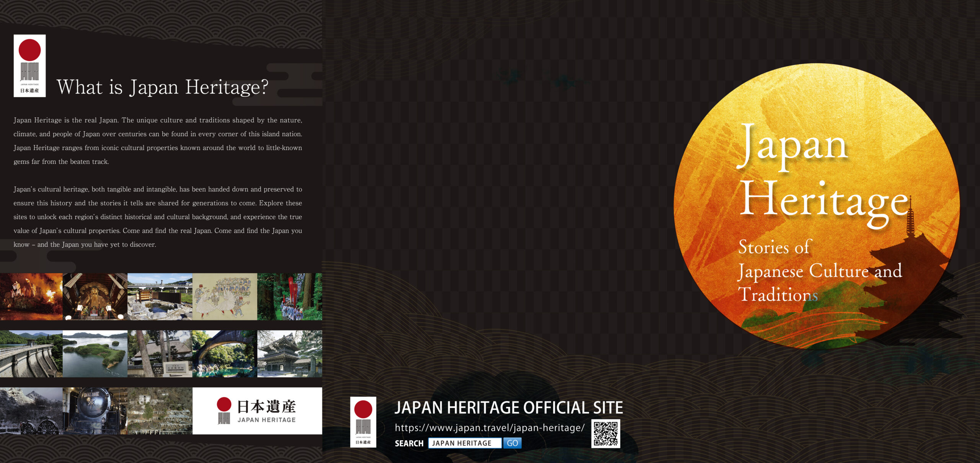Click the white 日本遺産 JAPAN HERITAGE banner logo
The width and height of the screenshot is (980, 463).
tap(257, 411)
